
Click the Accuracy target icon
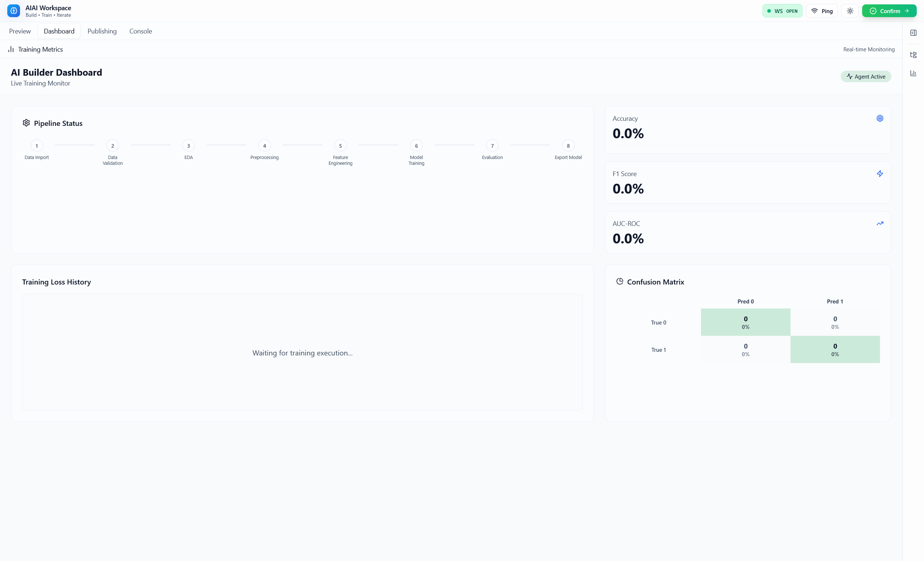879,119
